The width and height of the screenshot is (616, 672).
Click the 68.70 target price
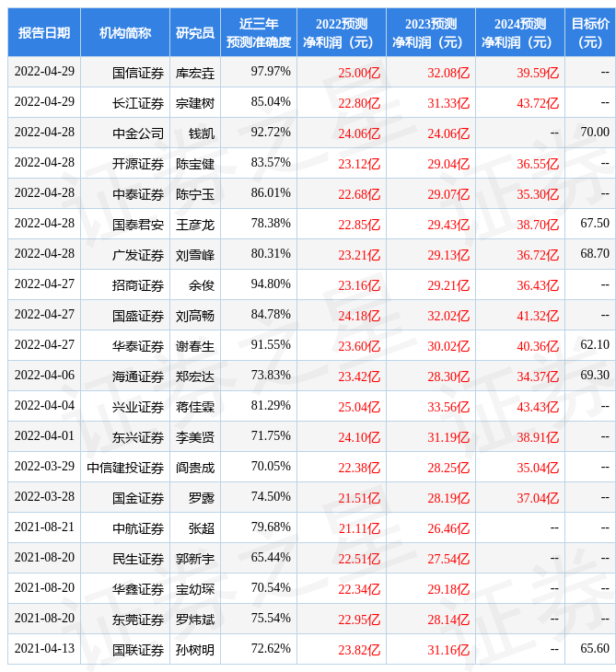point(595,254)
